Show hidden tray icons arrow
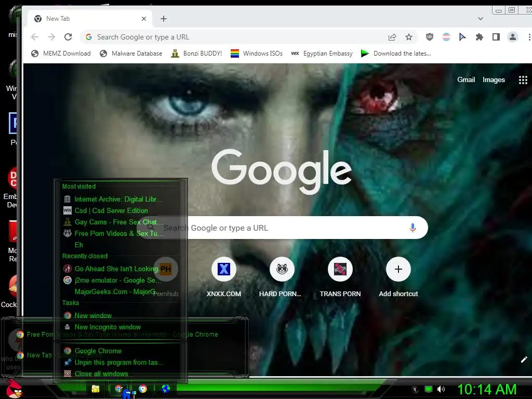The height and width of the screenshot is (399, 532). 415,389
